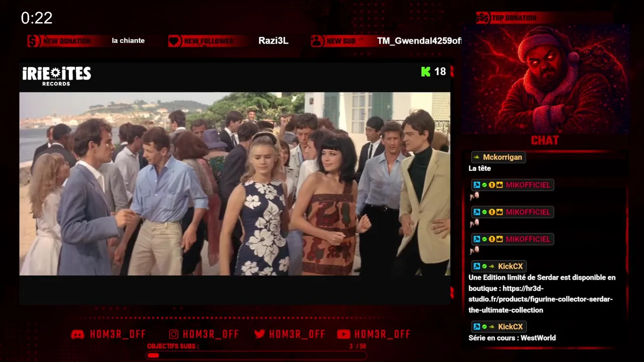The width and height of the screenshot is (644, 362).
Task: Click the sub goal progress bar
Action: (x=256, y=355)
